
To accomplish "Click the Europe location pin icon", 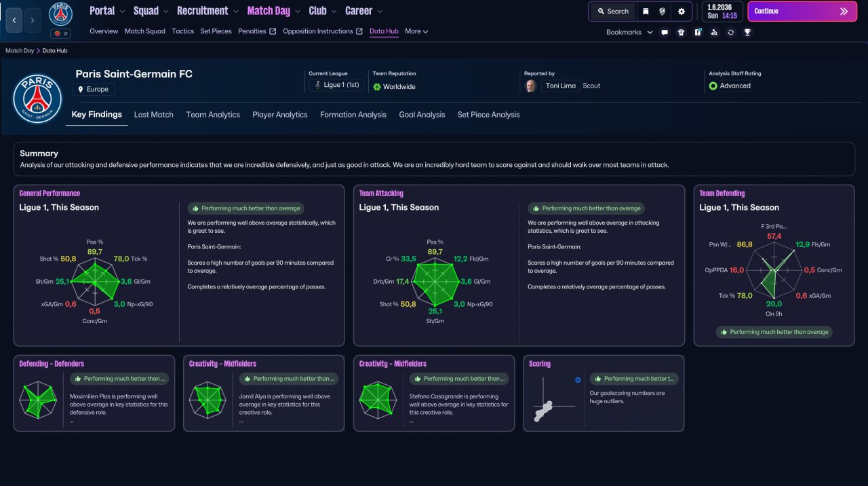I will click(81, 90).
